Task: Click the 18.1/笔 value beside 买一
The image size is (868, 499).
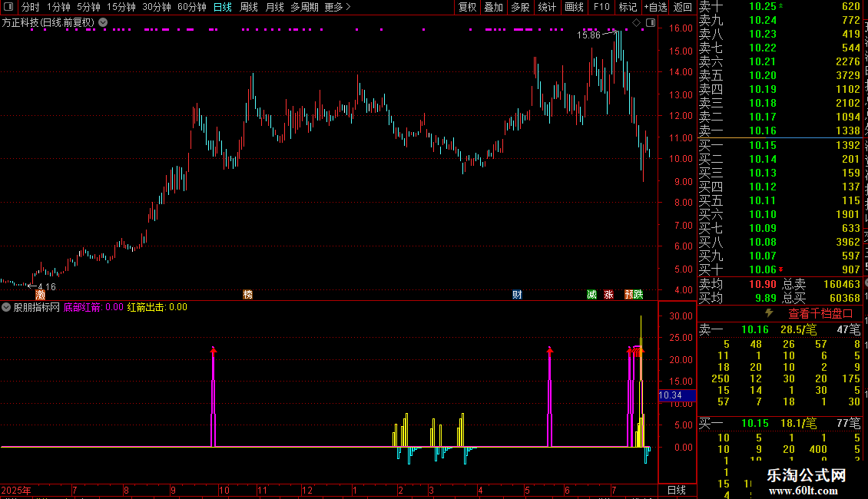Action: 798,423
